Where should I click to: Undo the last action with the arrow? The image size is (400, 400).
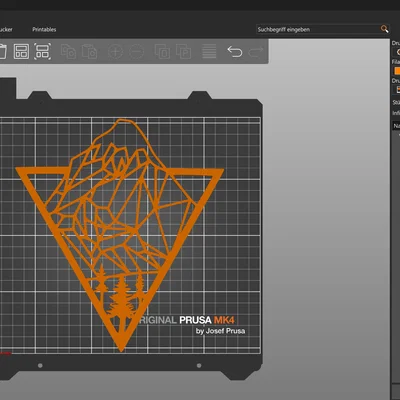click(x=235, y=52)
